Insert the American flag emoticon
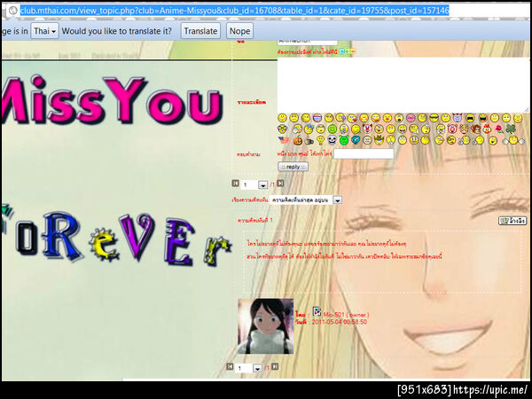This screenshot has width=532, height=399. pos(285,140)
